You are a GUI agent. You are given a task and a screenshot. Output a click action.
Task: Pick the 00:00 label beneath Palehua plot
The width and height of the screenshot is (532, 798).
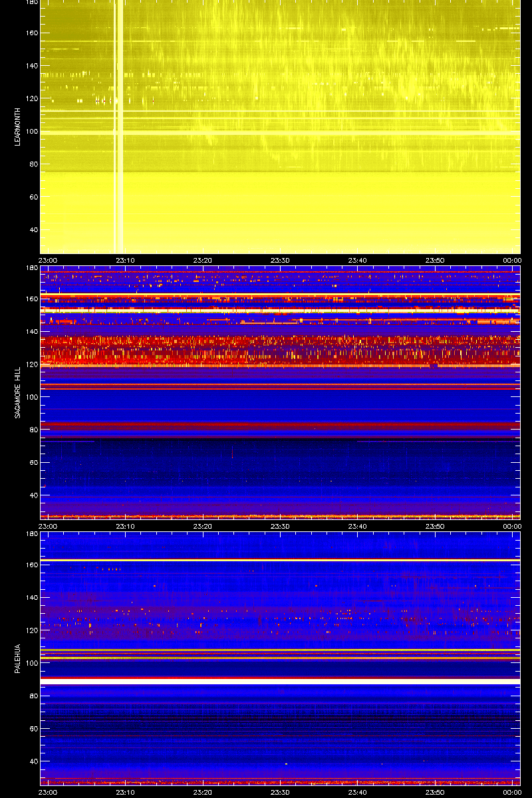coord(511,793)
